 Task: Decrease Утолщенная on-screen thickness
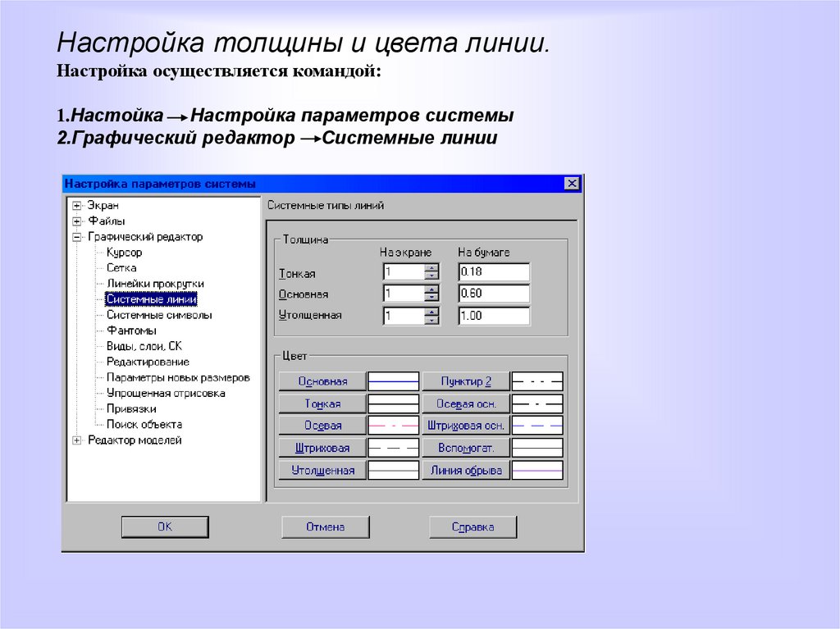pos(431,320)
